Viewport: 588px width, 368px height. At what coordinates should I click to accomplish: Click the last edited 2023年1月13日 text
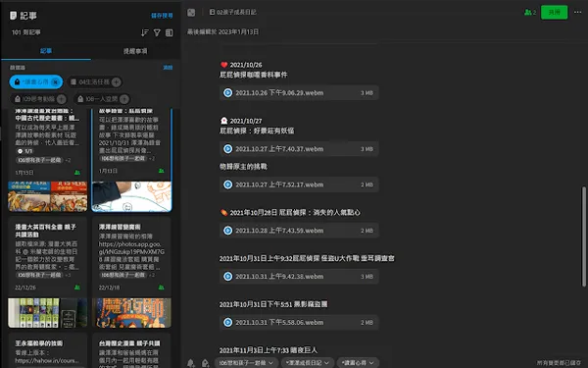tap(222, 32)
